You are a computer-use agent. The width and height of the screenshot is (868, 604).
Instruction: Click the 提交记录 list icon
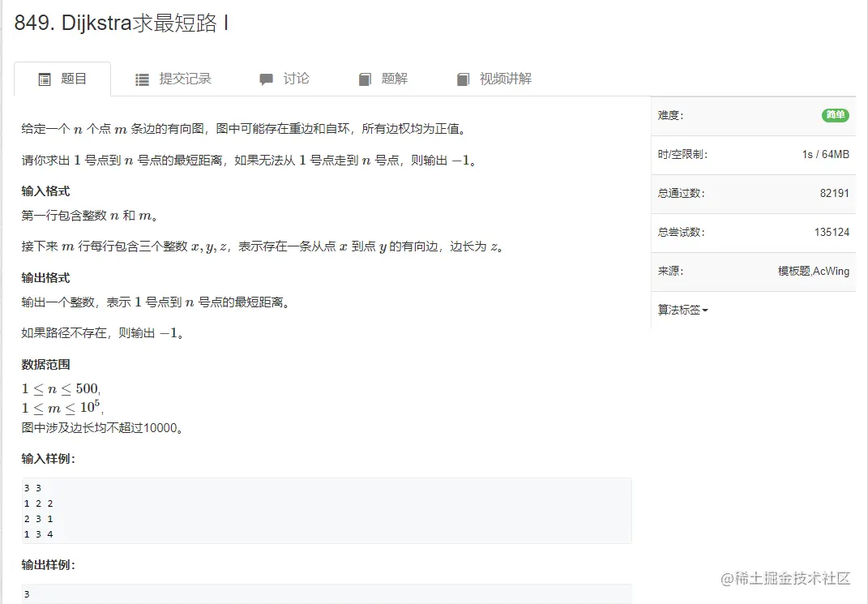(142, 79)
